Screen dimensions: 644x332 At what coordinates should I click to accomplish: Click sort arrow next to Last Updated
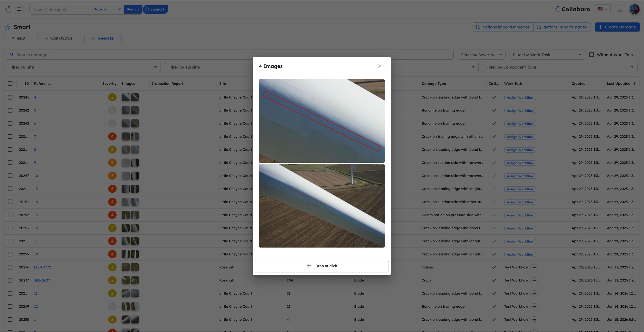tap(634, 84)
